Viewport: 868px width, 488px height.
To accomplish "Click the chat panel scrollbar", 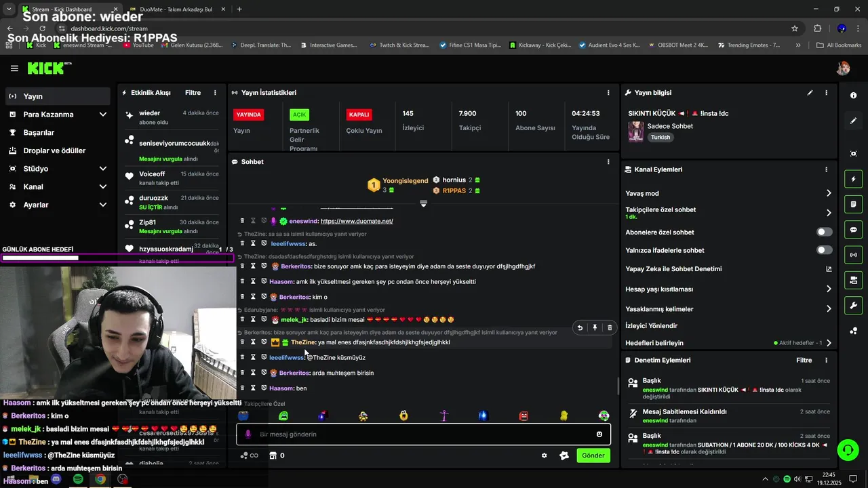I will point(617,386).
